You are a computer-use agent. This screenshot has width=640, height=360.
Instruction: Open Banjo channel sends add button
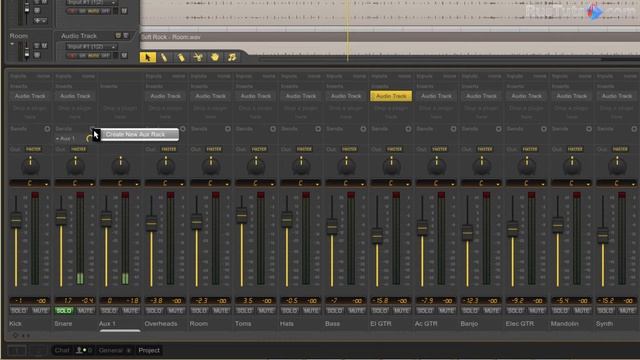[x=499, y=129]
